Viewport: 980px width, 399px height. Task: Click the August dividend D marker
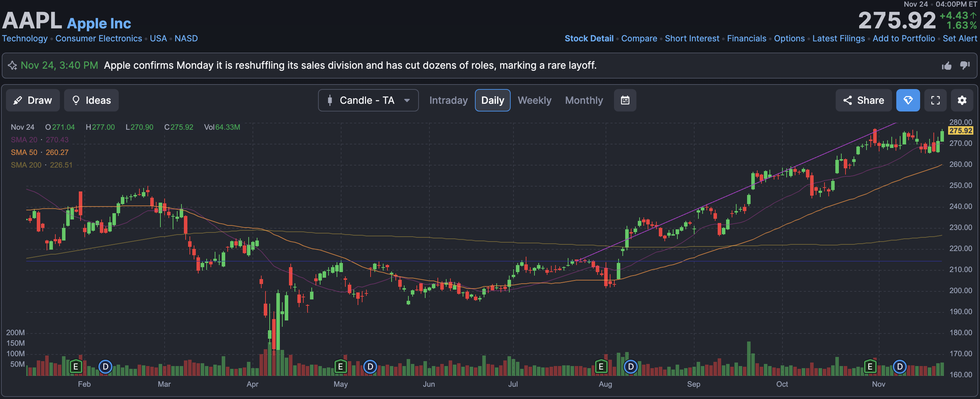630,367
